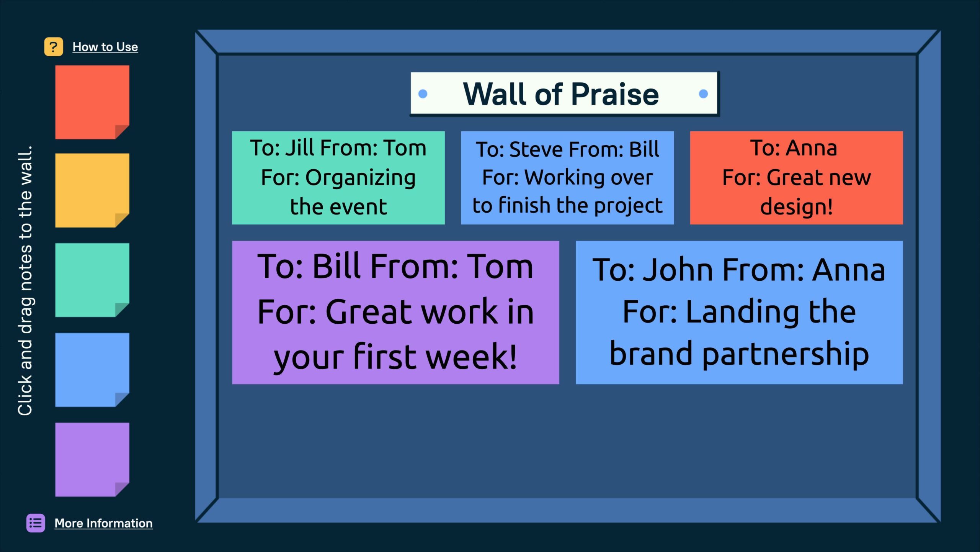Open the More Information link
Screen dimensions: 980x552
103,523
